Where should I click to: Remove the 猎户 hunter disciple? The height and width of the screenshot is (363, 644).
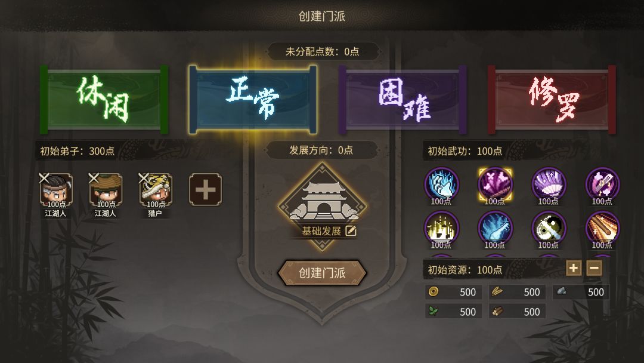143,178
